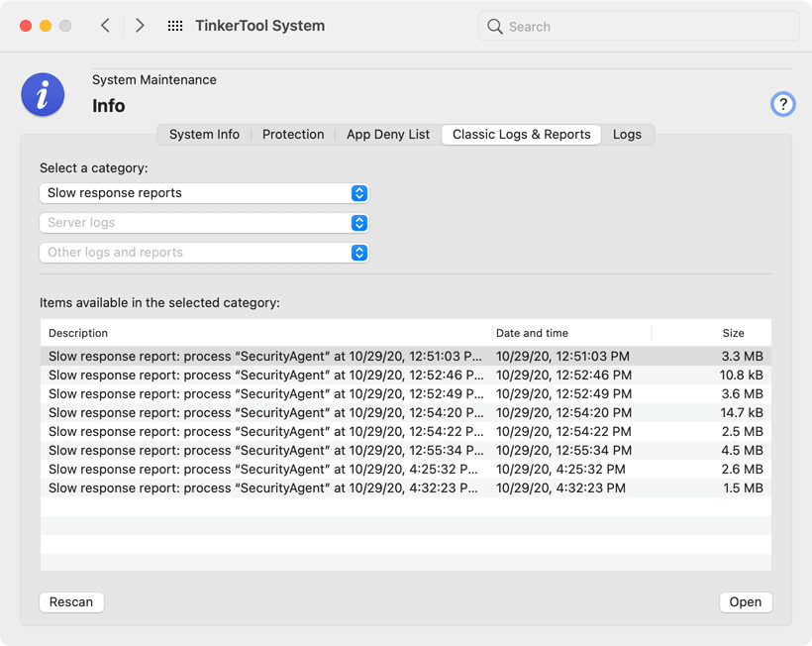Open the App Deny List tab
The height and width of the screenshot is (646, 812).
tap(388, 135)
